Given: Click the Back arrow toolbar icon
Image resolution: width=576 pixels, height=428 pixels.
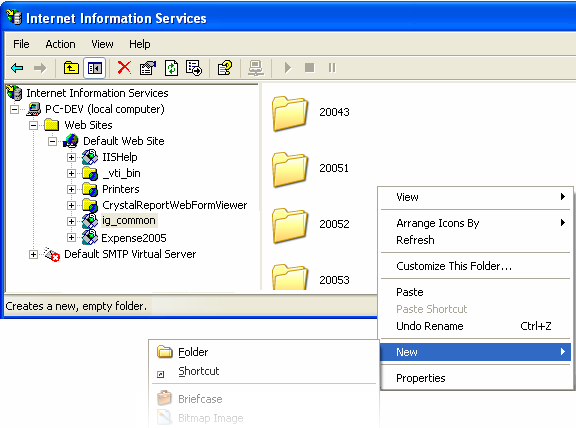Looking at the screenshot, I should (x=17, y=68).
